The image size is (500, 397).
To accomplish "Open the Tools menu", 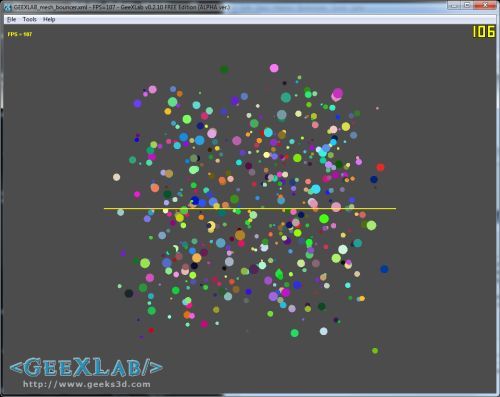I will [x=29, y=19].
